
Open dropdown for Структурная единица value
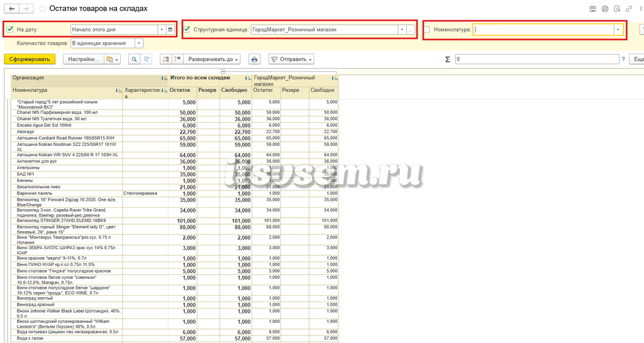pos(402,30)
